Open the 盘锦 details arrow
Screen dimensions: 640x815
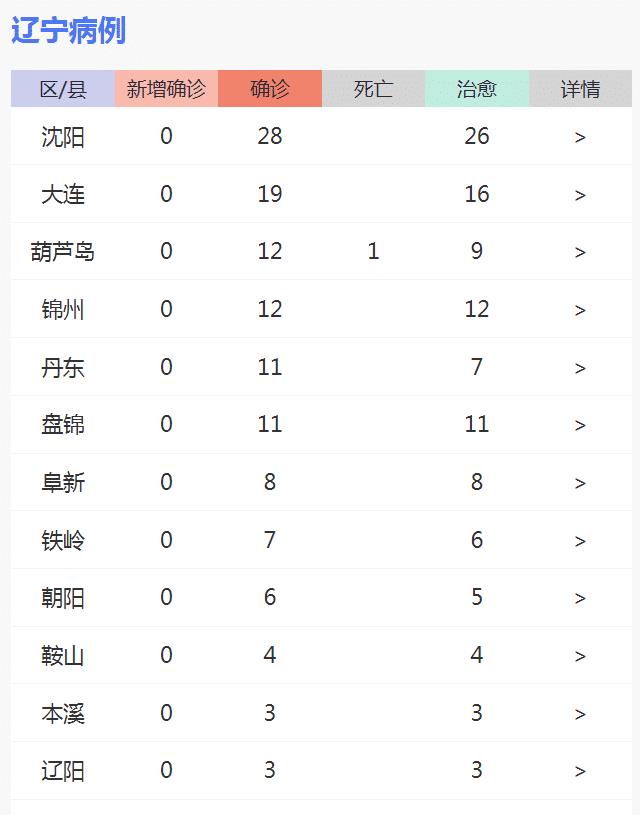580,424
